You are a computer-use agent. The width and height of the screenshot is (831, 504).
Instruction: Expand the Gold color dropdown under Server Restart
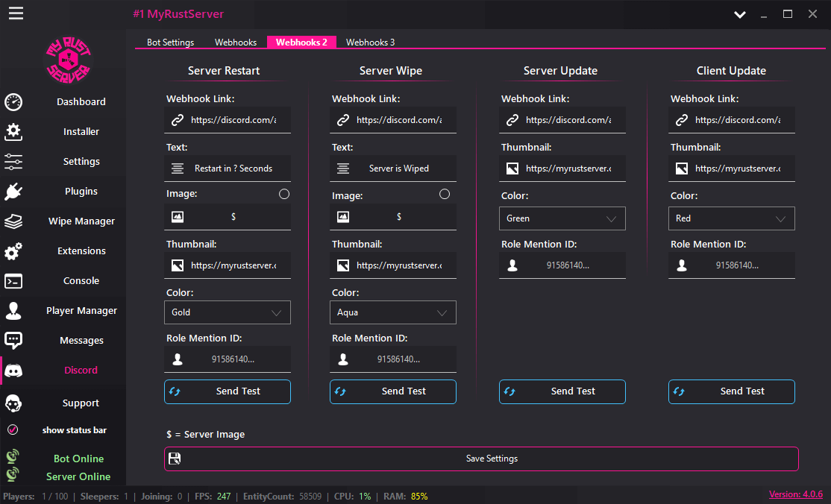click(x=227, y=312)
